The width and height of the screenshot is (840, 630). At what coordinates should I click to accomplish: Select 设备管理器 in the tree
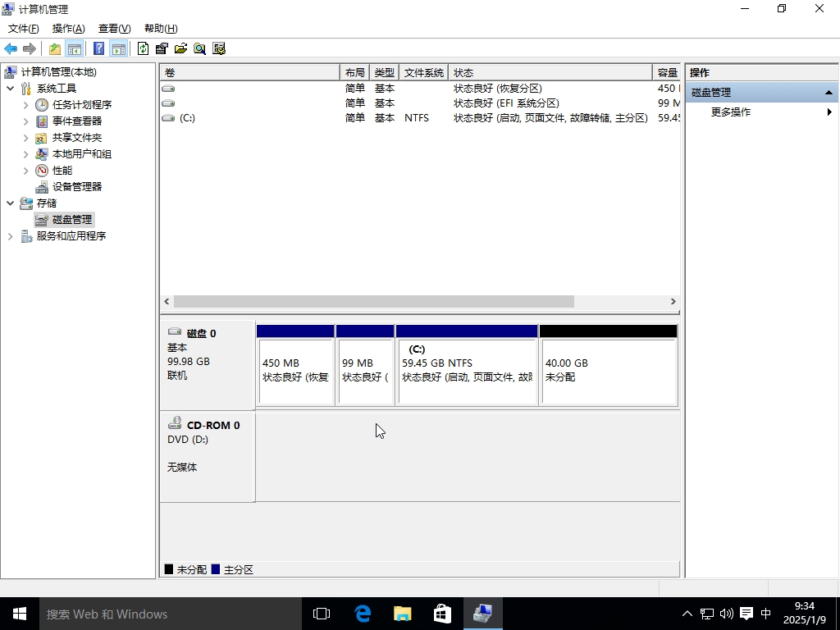point(77,187)
